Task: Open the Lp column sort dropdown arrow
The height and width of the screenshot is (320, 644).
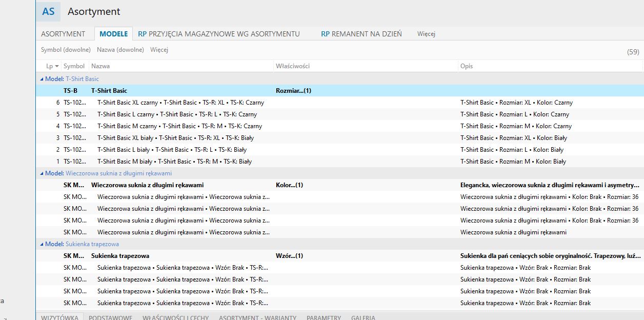Action: coord(56,66)
